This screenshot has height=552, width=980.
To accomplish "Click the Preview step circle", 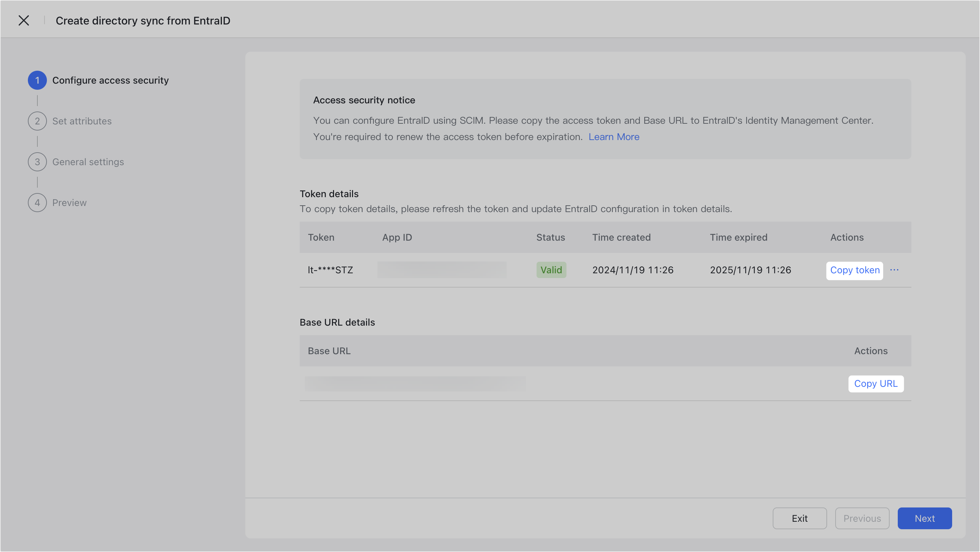I will click(x=37, y=202).
